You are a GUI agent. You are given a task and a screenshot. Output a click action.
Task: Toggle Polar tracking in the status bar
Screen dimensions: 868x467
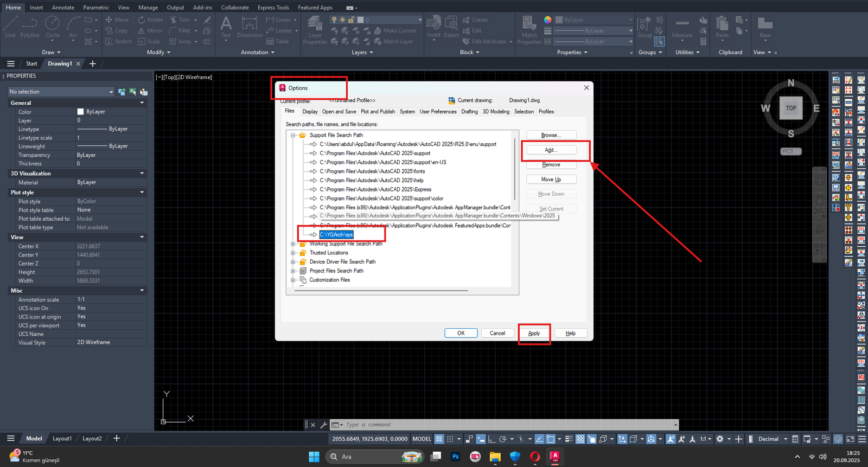click(x=503, y=439)
